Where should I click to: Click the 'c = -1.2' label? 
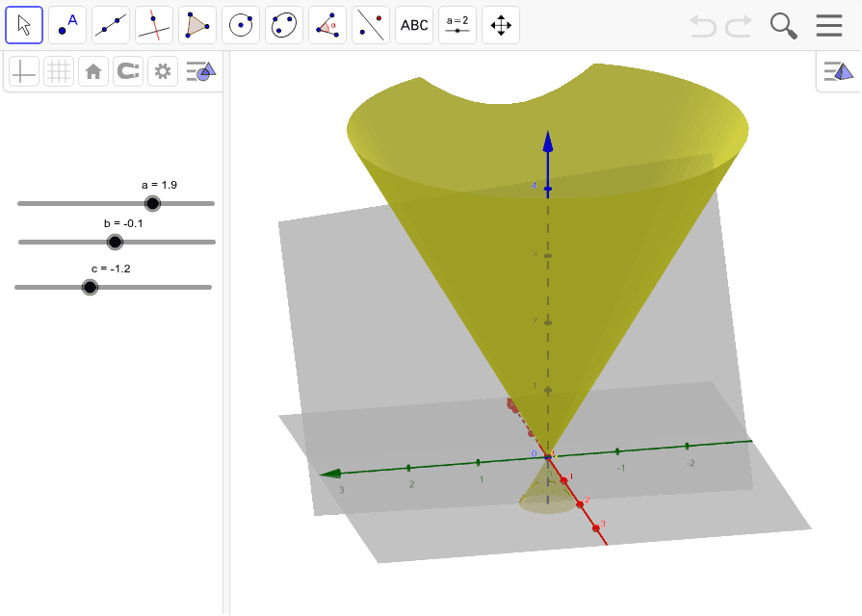tap(111, 269)
